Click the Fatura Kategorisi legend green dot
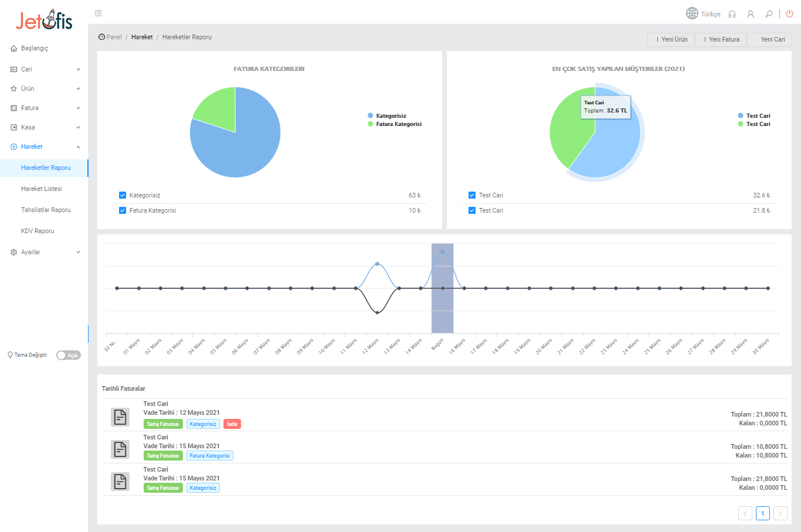The height and width of the screenshot is (532, 801). point(370,124)
